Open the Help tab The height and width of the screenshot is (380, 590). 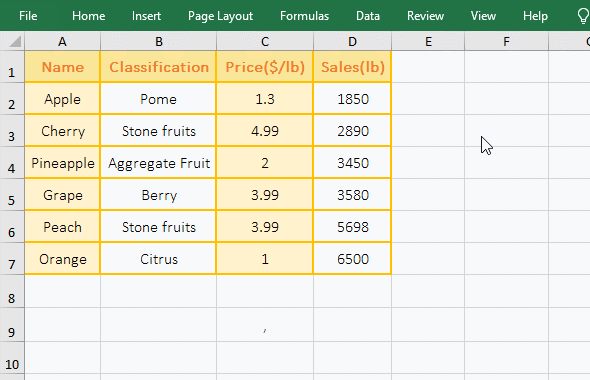pyautogui.click(x=535, y=16)
